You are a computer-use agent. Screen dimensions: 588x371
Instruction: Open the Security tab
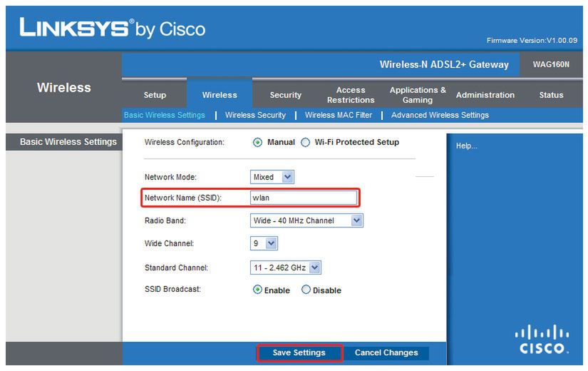[x=286, y=95]
